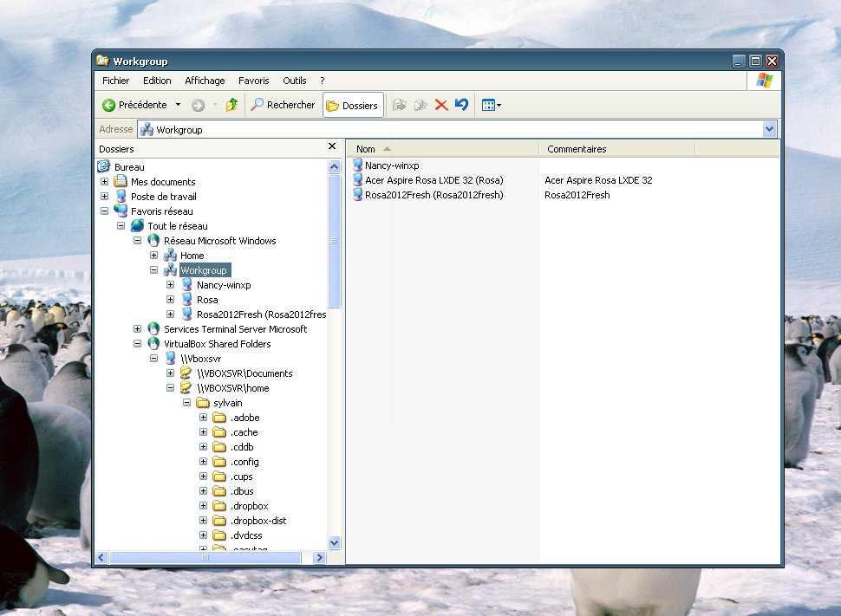Open the Favoris menu
The width and height of the screenshot is (841, 616).
[x=253, y=81]
